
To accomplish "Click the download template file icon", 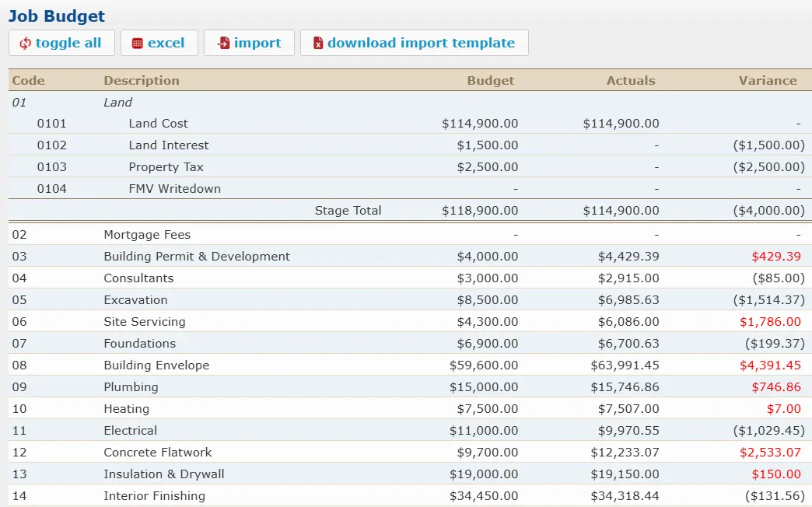I will coord(318,43).
